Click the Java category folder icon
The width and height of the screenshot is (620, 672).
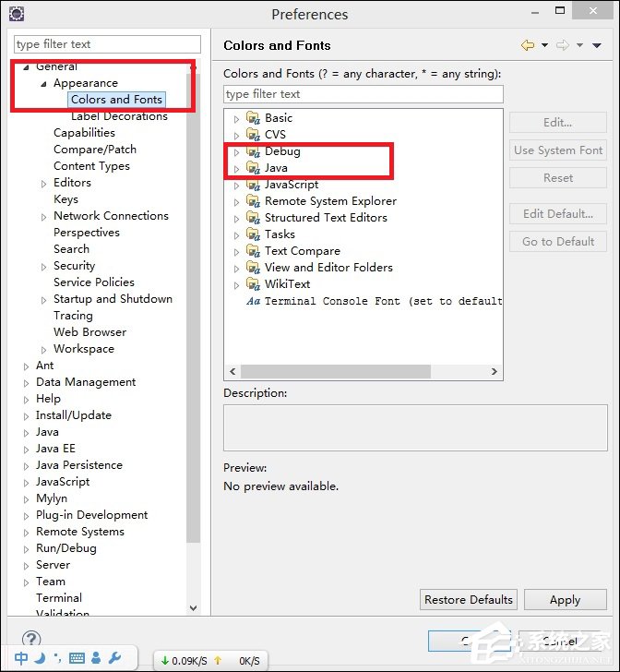pos(253,168)
